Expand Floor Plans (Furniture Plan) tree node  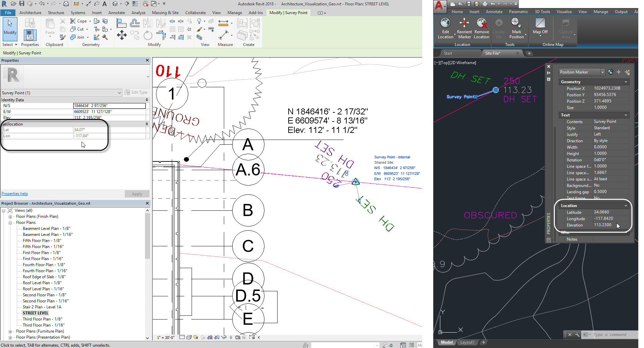tap(10, 331)
